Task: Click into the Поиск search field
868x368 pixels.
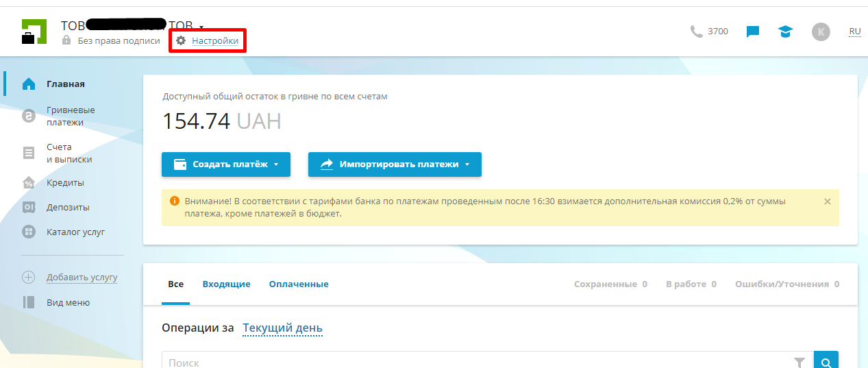Action: click(x=473, y=363)
